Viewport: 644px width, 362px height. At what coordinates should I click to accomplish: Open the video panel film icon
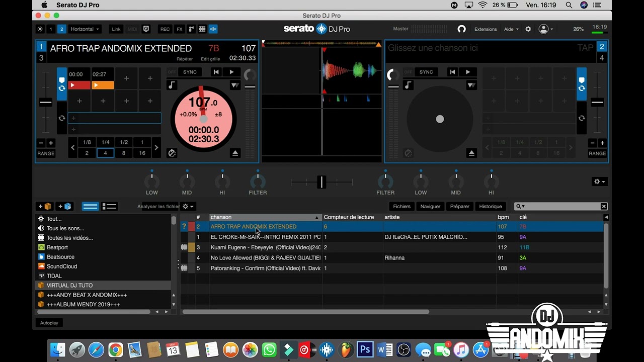pos(202,29)
